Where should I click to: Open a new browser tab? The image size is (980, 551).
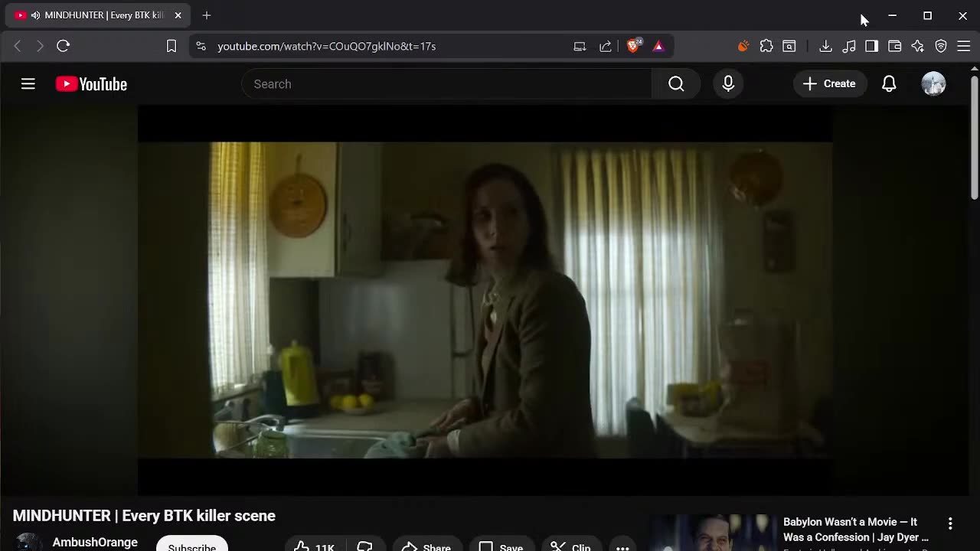coord(207,15)
